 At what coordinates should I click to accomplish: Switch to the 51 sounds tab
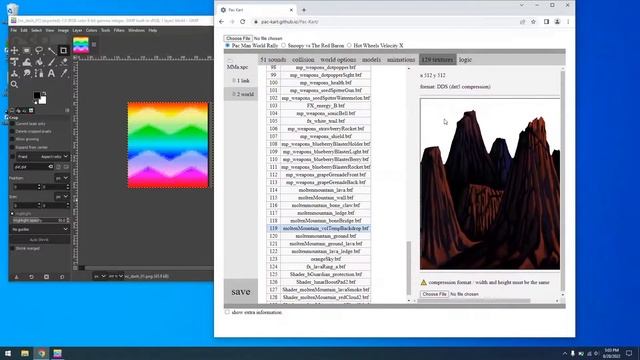273,60
